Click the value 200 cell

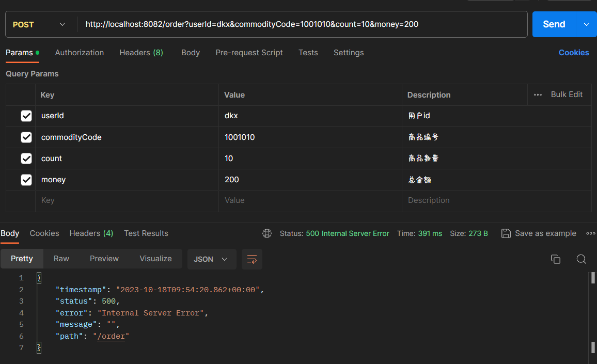point(310,180)
